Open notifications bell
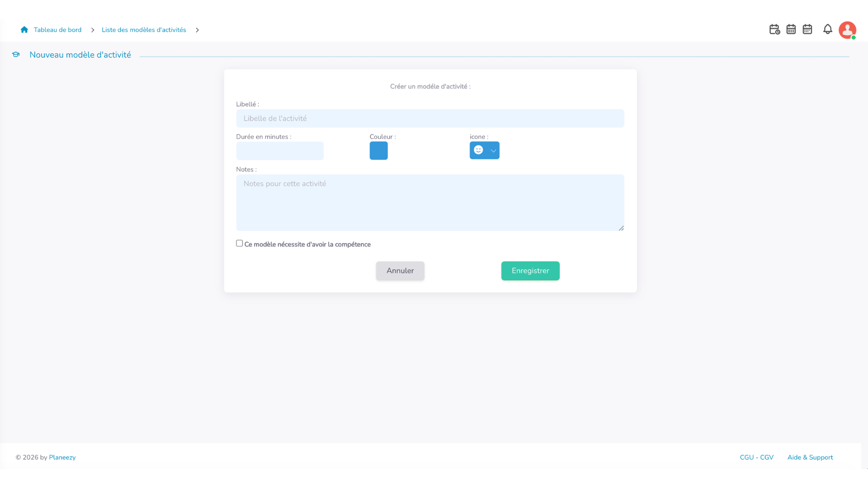Image resolution: width=868 pixels, height=488 pixels. coord(827,29)
